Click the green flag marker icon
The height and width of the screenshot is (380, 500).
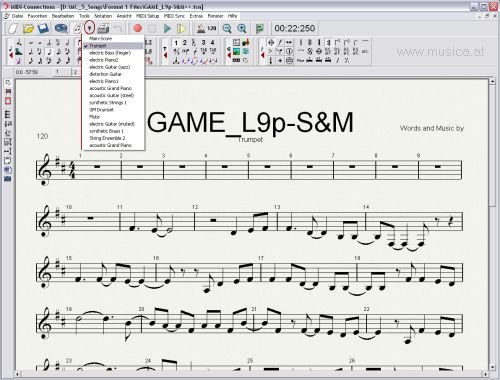click(x=260, y=29)
